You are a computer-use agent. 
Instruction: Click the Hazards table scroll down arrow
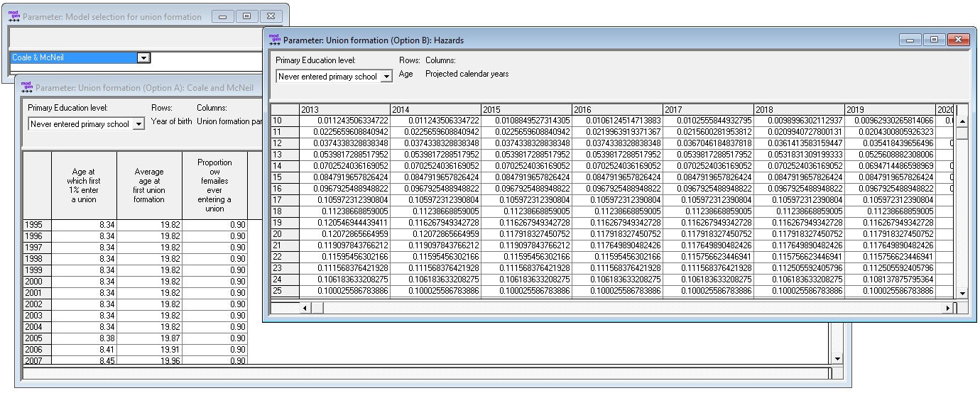point(962,293)
